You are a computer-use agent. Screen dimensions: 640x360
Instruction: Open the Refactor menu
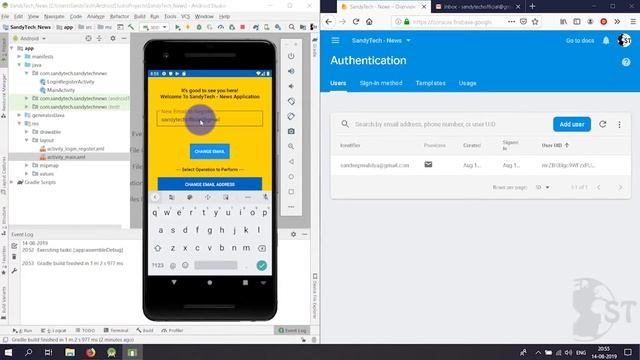point(119,16)
